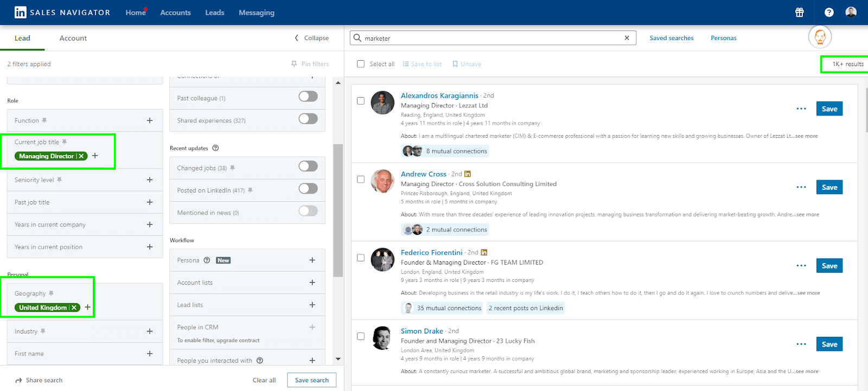868x391 pixels.
Task: Click the filter panel scrollbar
Action: 338,210
